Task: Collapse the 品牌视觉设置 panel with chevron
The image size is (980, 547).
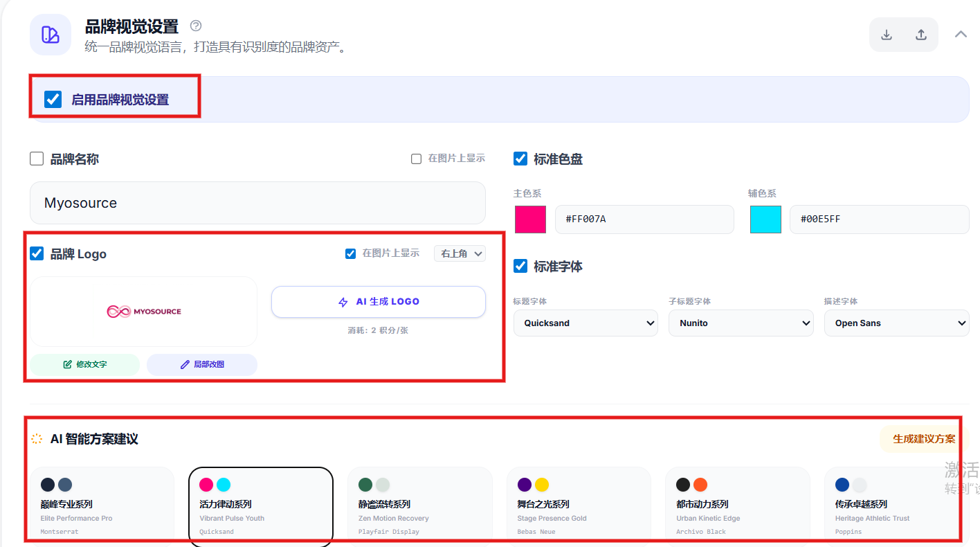Action: click(x=961, y=34)
